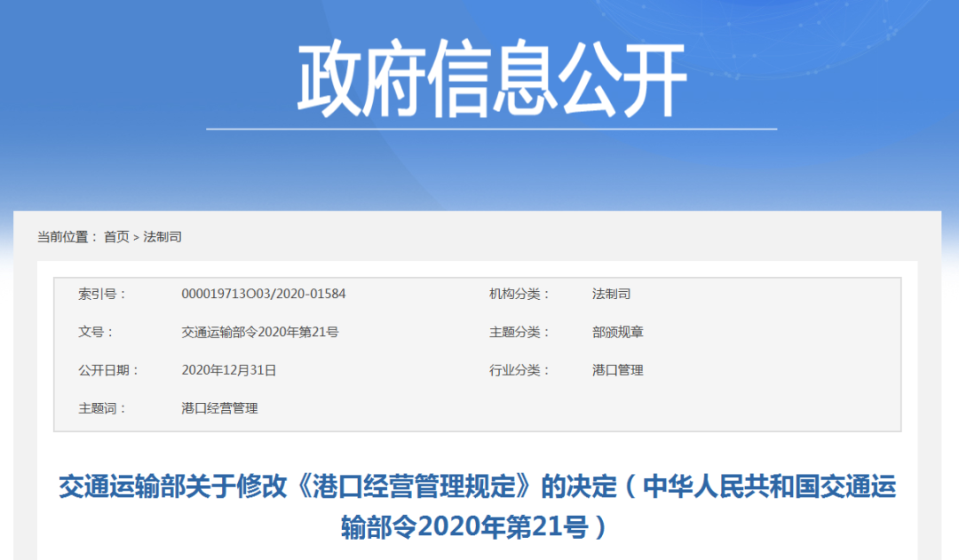Click the 机构分类 field label

(x=519, y=294)
